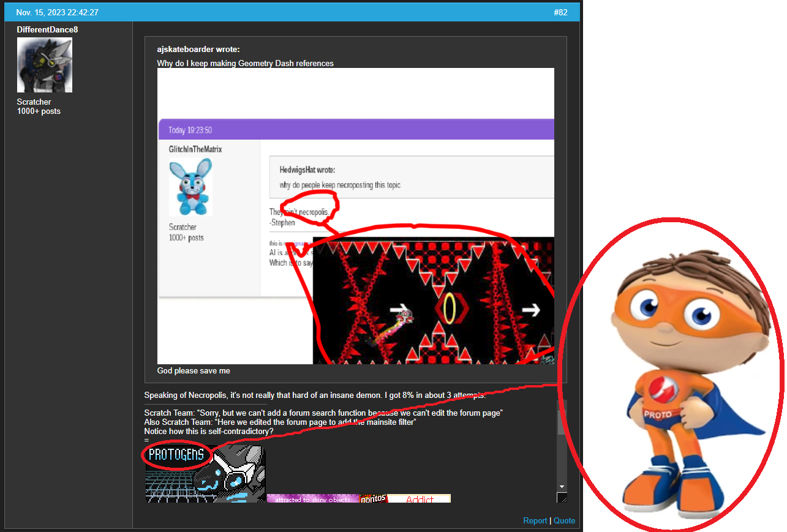
Task: Click GlitchInTheMatrix's bunny plush avatar
Action: [x=190, y=186]
